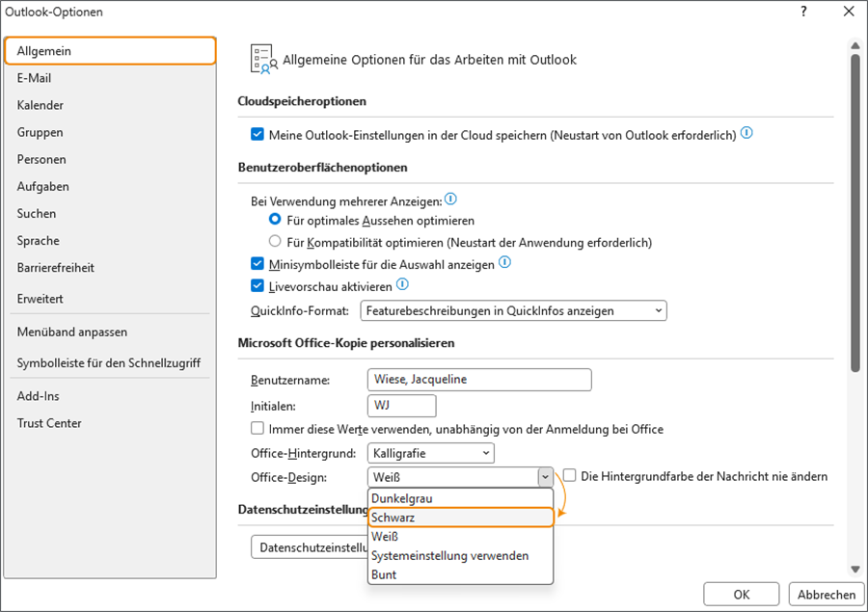Open the QuickInfo-Format dropdown
Viewport: 868px width, 612px height.
513,310
